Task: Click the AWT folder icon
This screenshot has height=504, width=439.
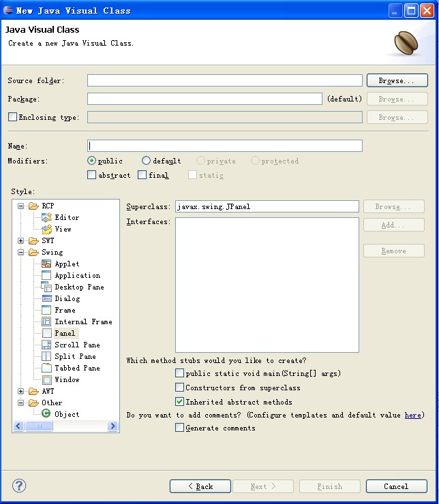Action: (x=33, y=391)
